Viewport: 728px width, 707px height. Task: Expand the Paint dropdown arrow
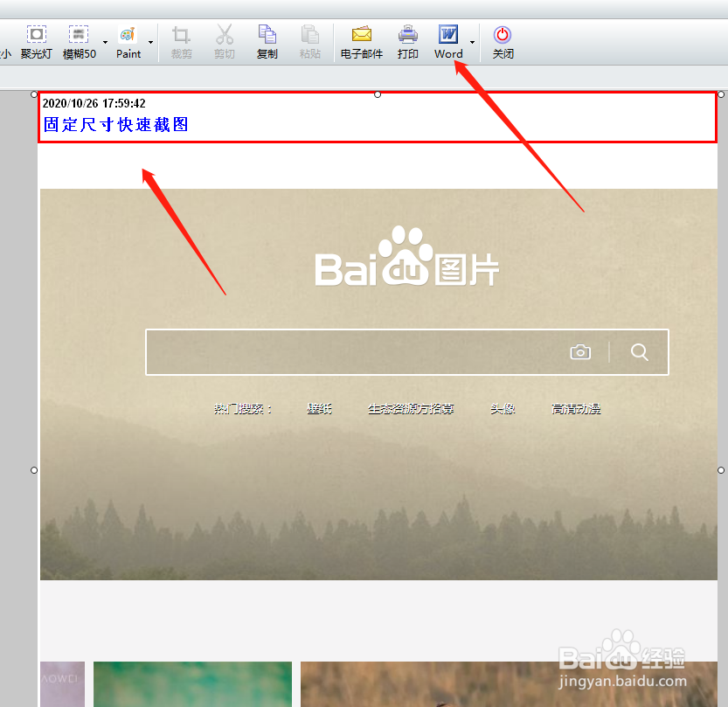pos(150,42)
